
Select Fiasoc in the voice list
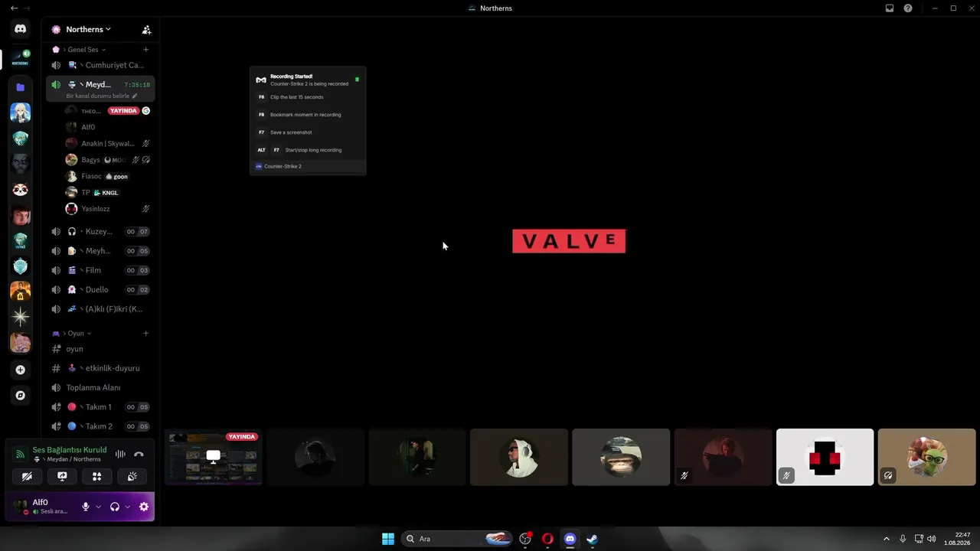pyautogui.click(x=108, y=176)
